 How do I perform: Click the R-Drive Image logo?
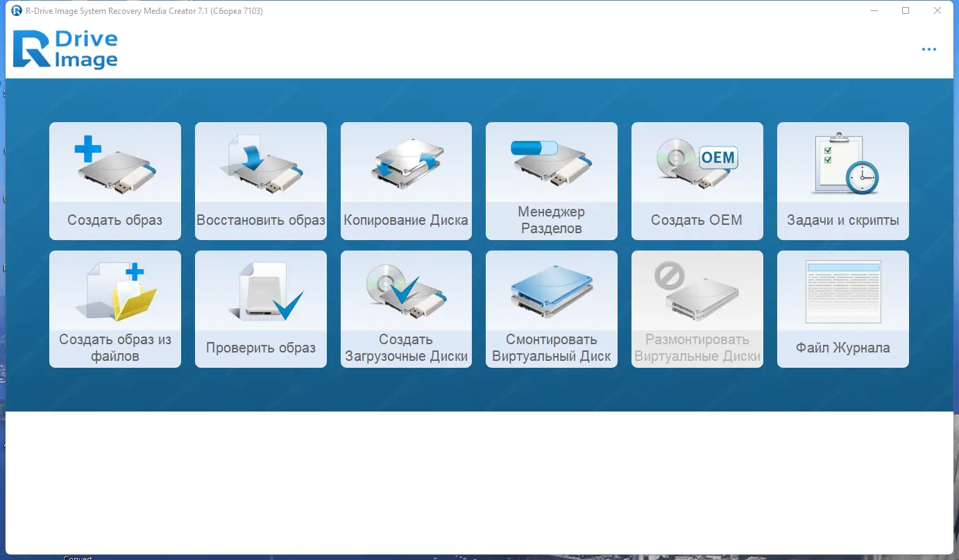65,49
